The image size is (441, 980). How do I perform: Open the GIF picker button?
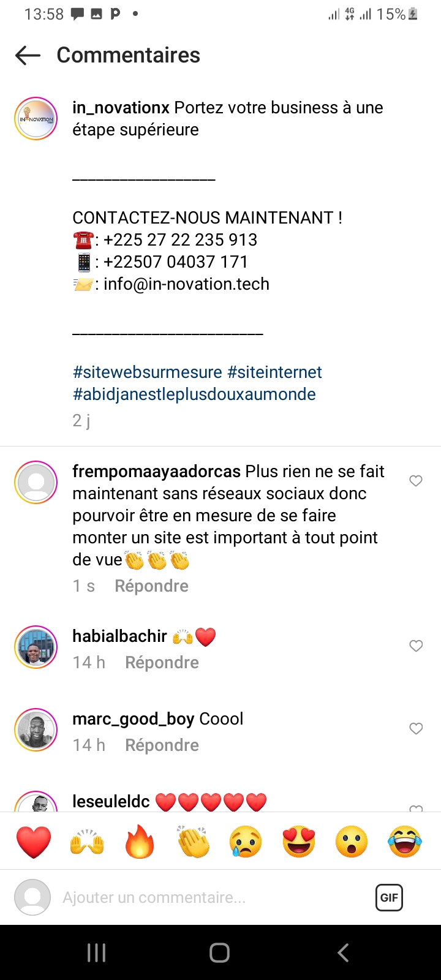pos(389,897)
